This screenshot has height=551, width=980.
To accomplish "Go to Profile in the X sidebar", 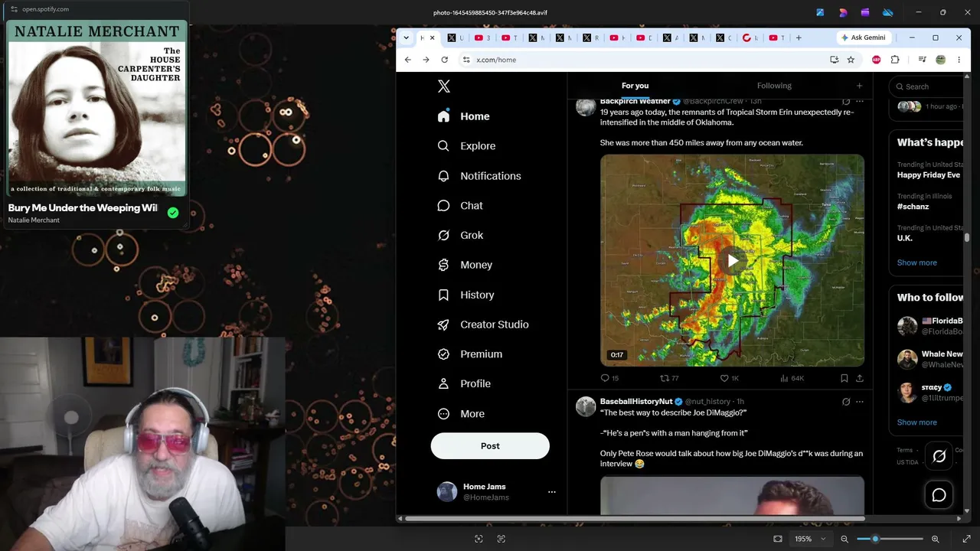I will [464, 384].
